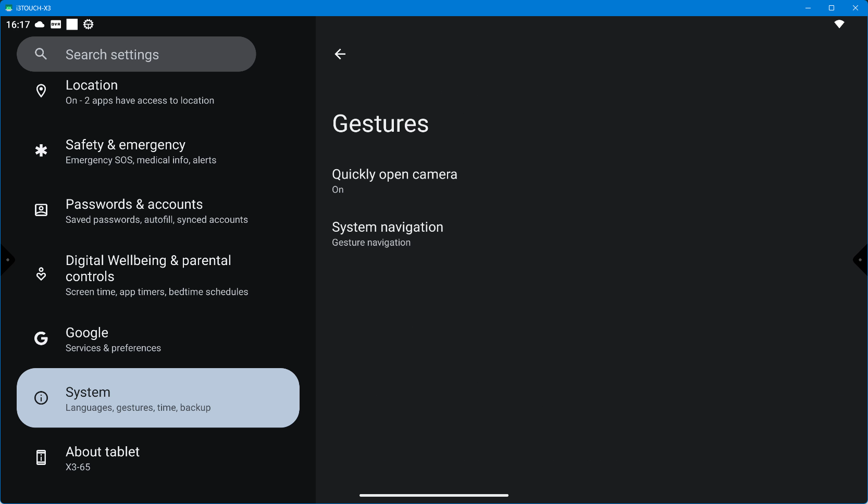Expand the left edge side handle

coord(7,260)
